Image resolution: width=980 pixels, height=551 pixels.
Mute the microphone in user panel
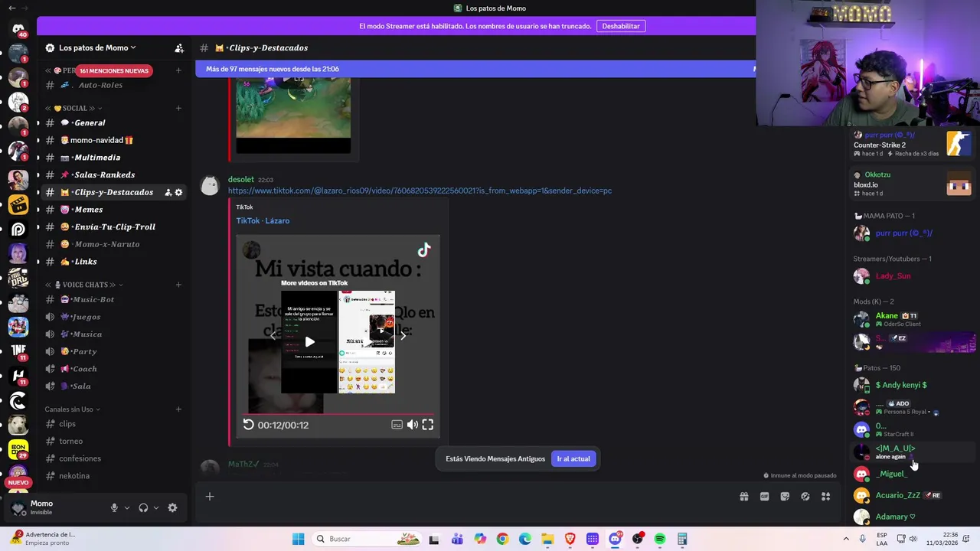click(x=114, y=507)
